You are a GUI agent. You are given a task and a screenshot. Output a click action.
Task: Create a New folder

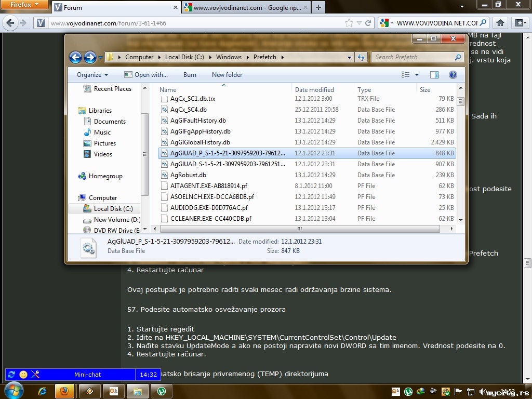pos(227,75)
